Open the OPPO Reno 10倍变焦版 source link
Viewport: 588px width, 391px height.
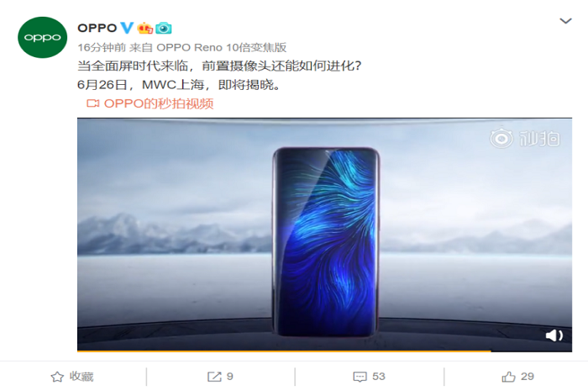[x=221, y=47]
